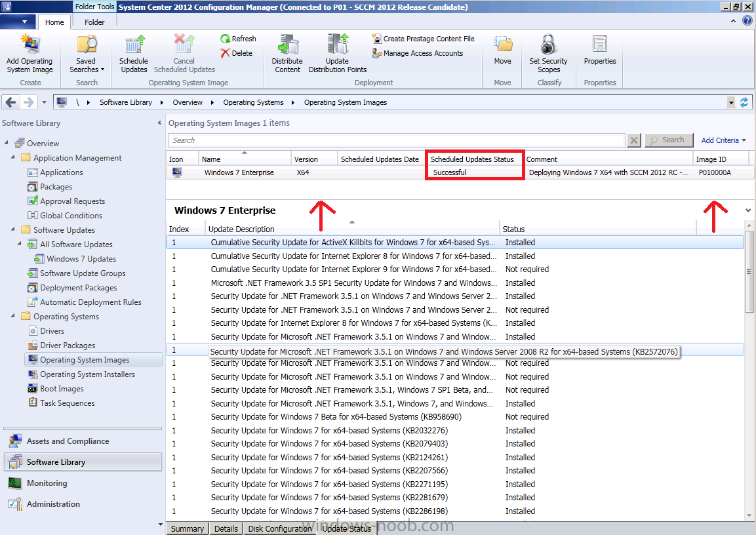Screen dimensions: 756x535
Task: Open Manage Access Accounts
Action: pyautogui.click(x=418, y=53)
